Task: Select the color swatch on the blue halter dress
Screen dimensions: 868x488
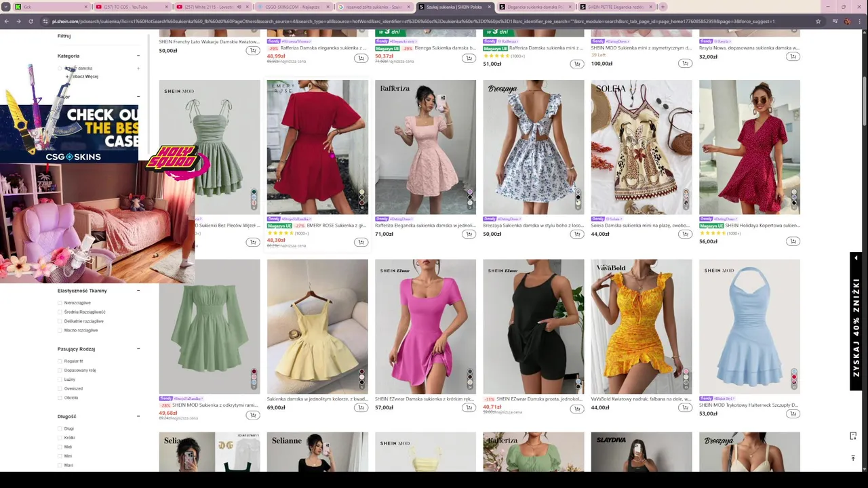Action: click(793, 377)
